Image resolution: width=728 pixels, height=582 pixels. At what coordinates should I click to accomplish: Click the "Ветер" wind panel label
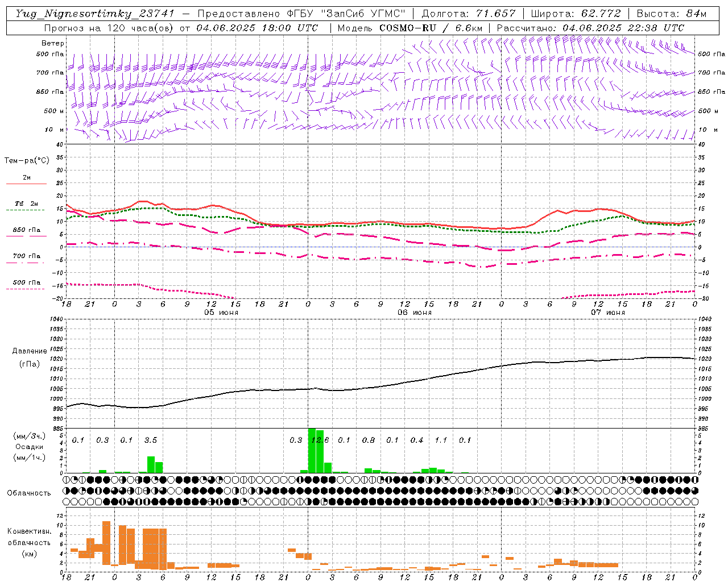coord(53,43)
